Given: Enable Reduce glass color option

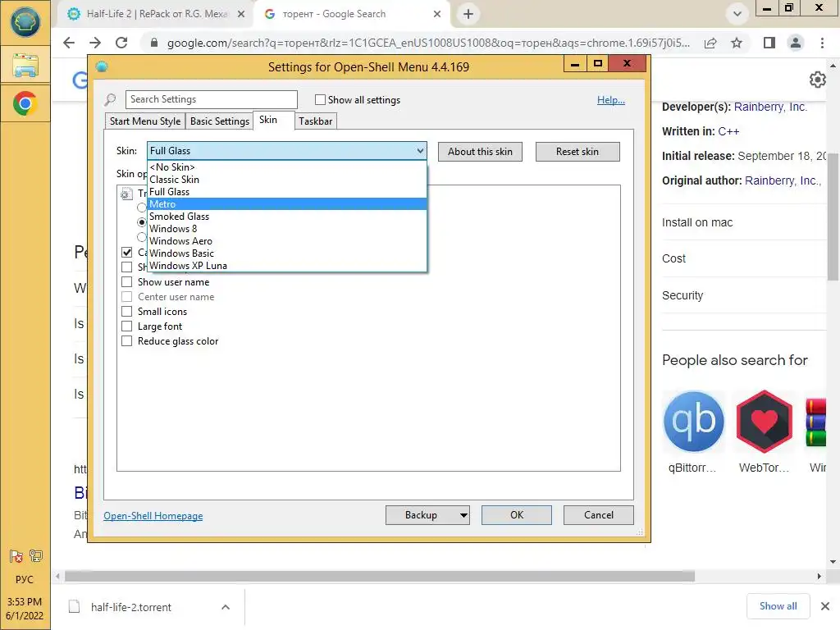Looking at the screenshot, I should point(127,341).
